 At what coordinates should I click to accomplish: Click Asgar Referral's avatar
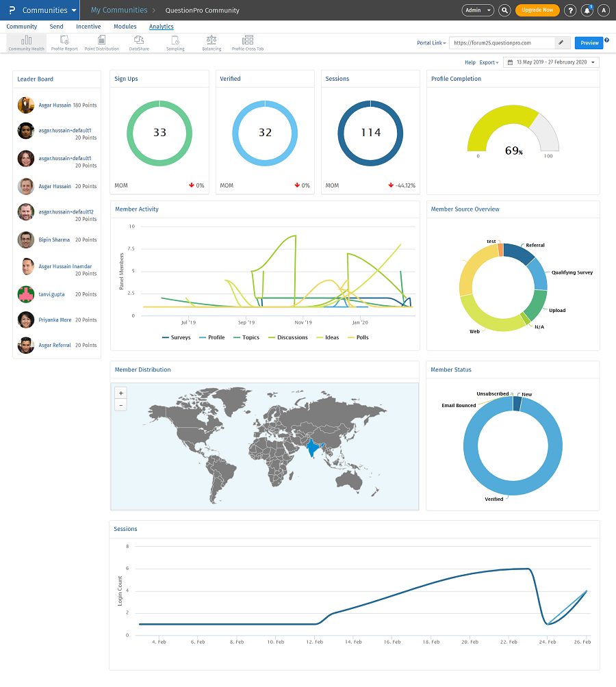26,345
